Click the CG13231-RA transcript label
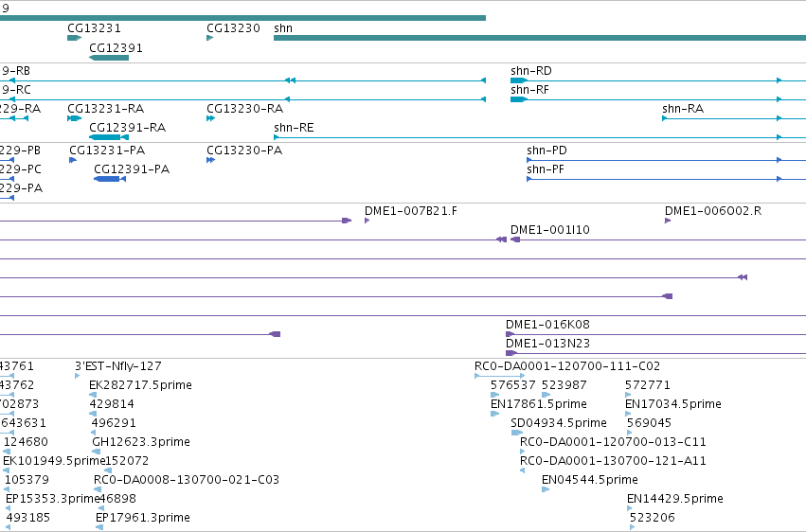This screenshot has height=532, width=806. pos(106,109)
